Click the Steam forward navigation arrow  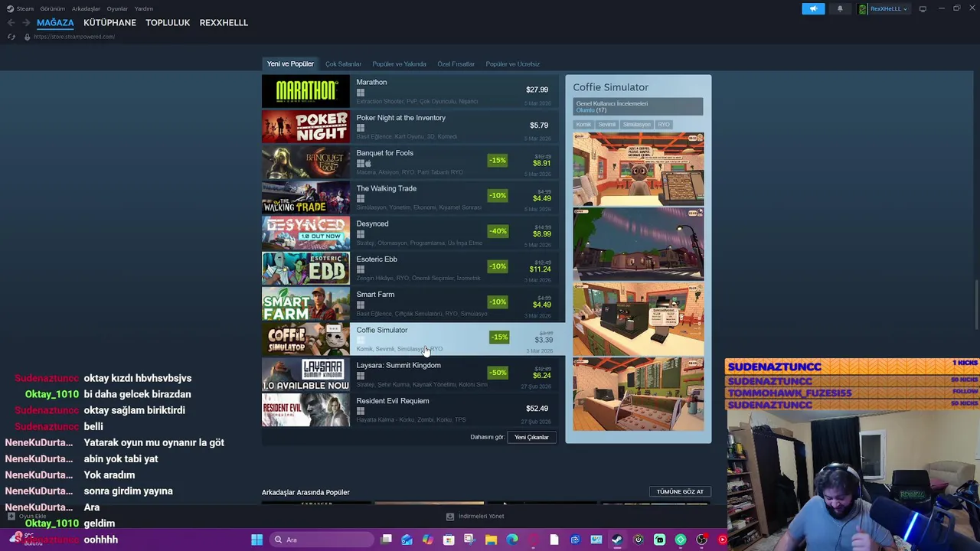click(25, 23)
